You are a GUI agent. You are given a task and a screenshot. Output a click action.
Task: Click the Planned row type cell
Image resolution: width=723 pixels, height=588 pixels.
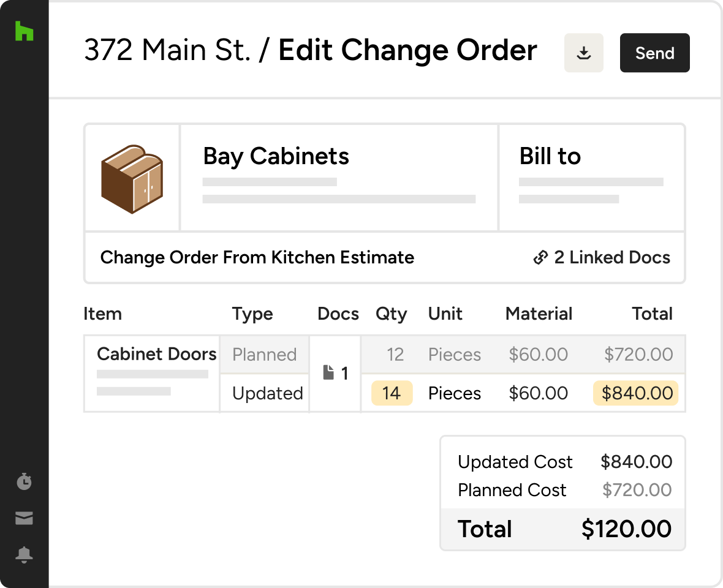[265, 355]
